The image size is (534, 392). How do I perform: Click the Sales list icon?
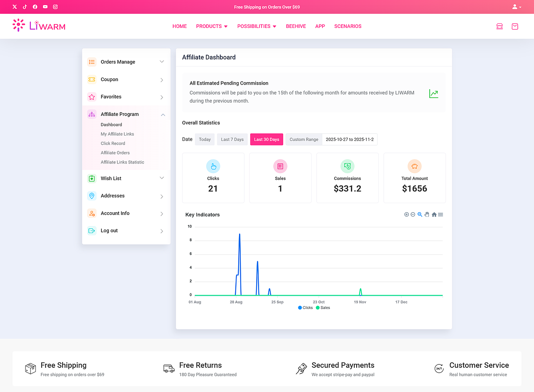point(280,166)
